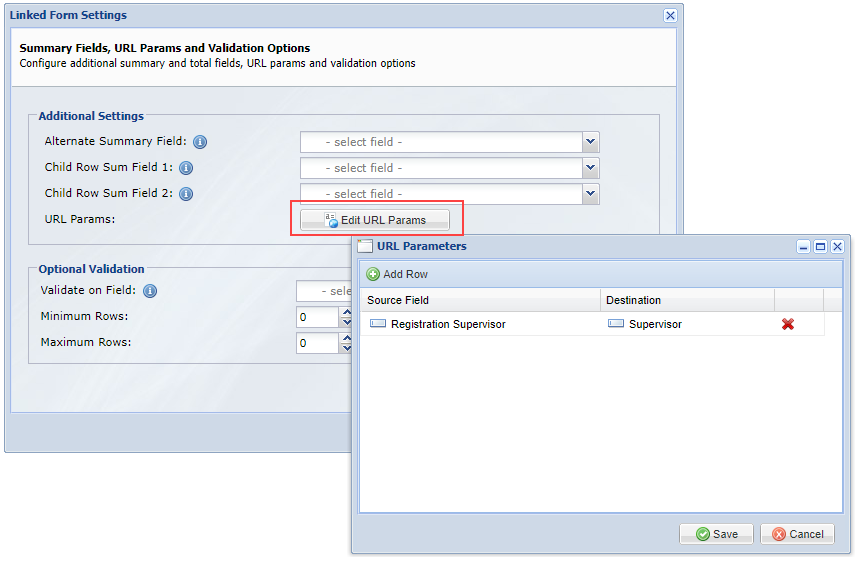Close the Linked Form Settings dialog
Screen dimensions: 859x562
pyautogui.click(x=670, y=15)
